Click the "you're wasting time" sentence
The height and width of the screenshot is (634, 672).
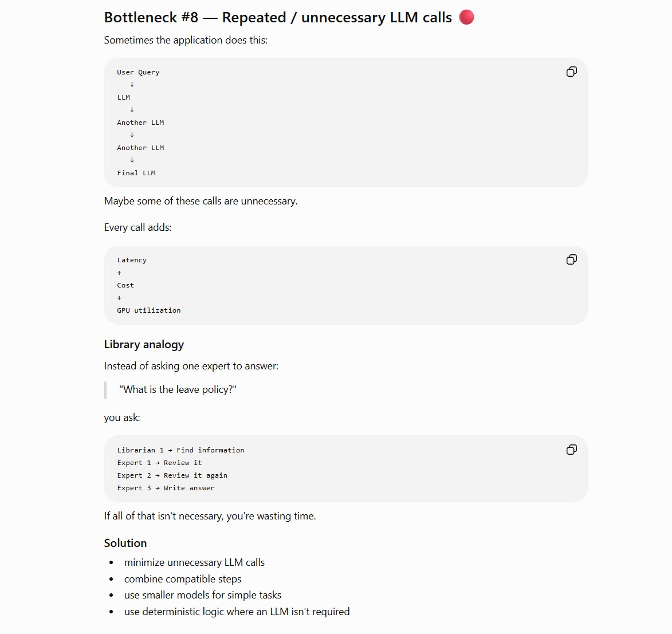(210, 516)
